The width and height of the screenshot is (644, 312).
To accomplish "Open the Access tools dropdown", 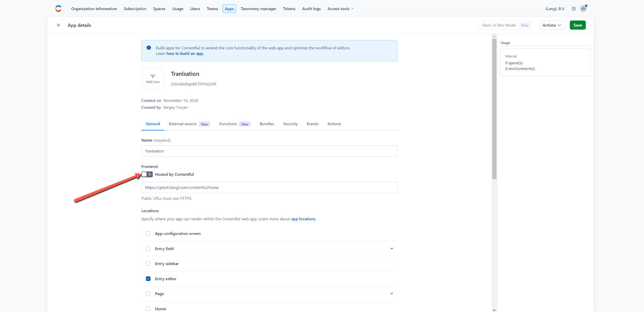I will (340, 9).
